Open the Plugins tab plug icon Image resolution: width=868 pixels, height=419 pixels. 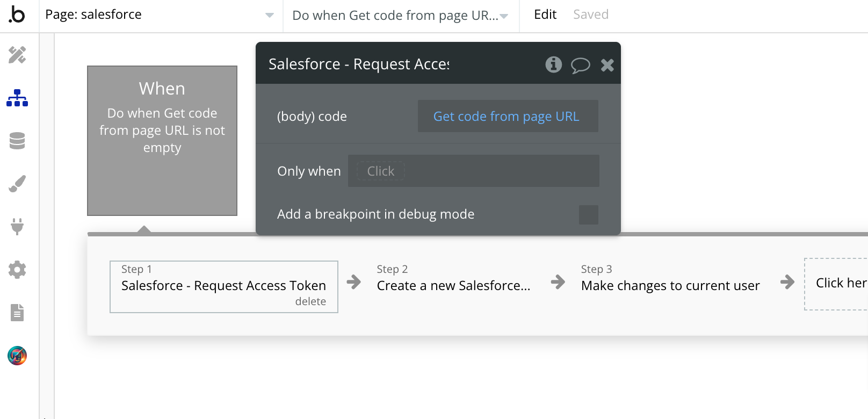click(x=17, y=227)
